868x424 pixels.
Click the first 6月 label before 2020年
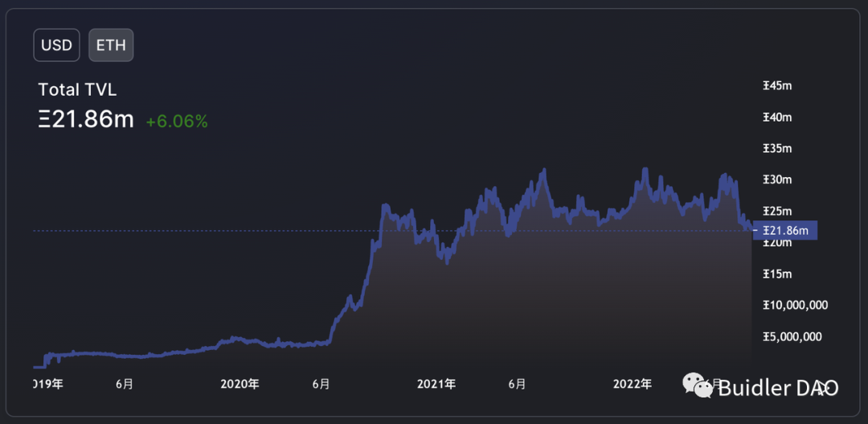click(125, 384)
